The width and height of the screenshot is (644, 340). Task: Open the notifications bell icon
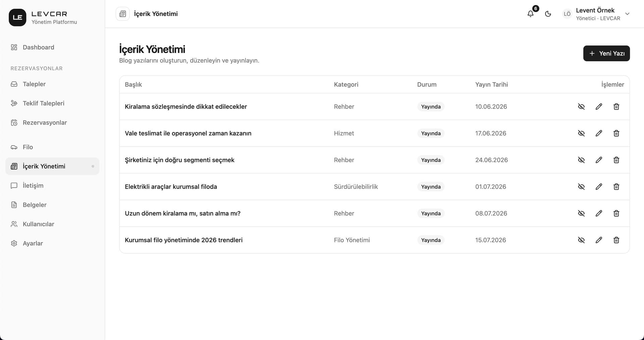point(530,14)
